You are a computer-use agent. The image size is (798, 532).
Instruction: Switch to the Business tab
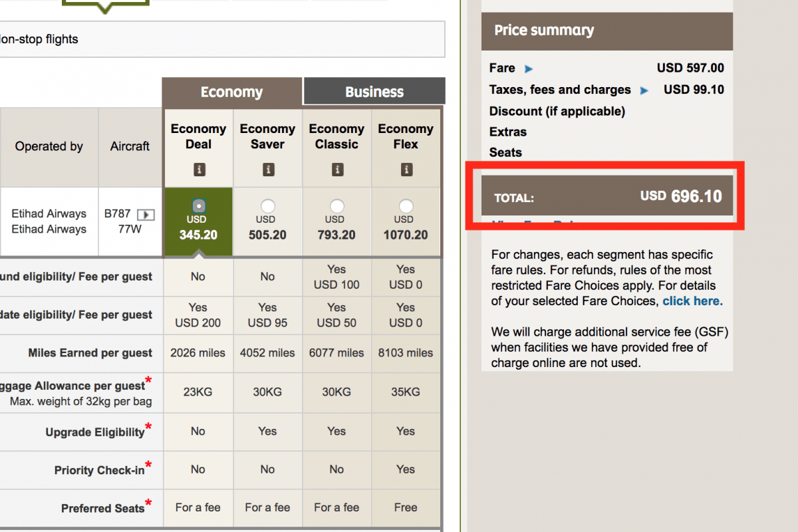[x=374, y=92]
